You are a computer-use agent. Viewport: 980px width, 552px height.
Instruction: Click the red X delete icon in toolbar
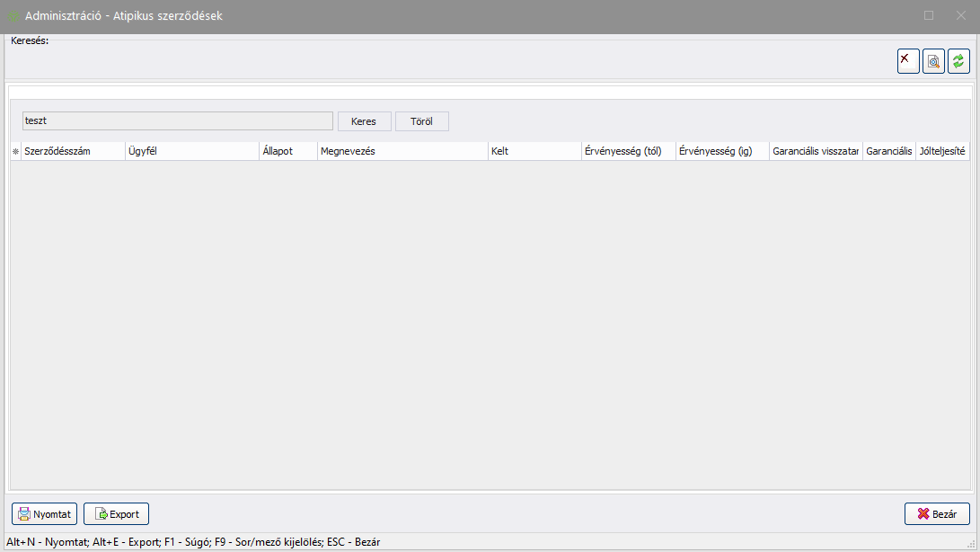coord(908,61)
